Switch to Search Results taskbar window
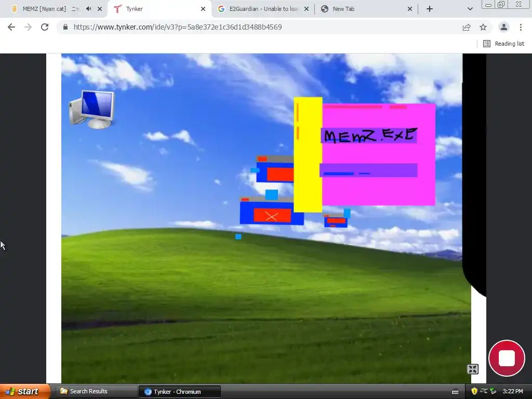Viewport: 532px width, 399px height. click(x=96, y=391)
